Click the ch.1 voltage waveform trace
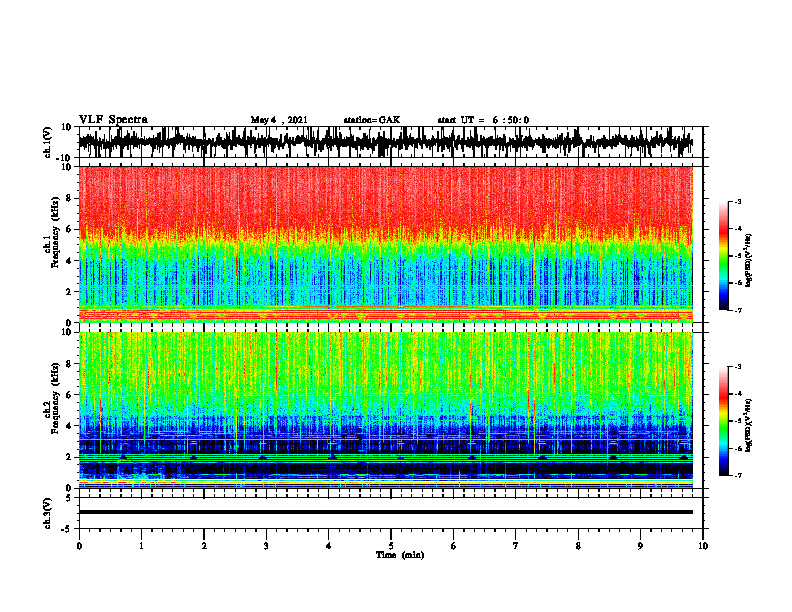 coord(386,142)
